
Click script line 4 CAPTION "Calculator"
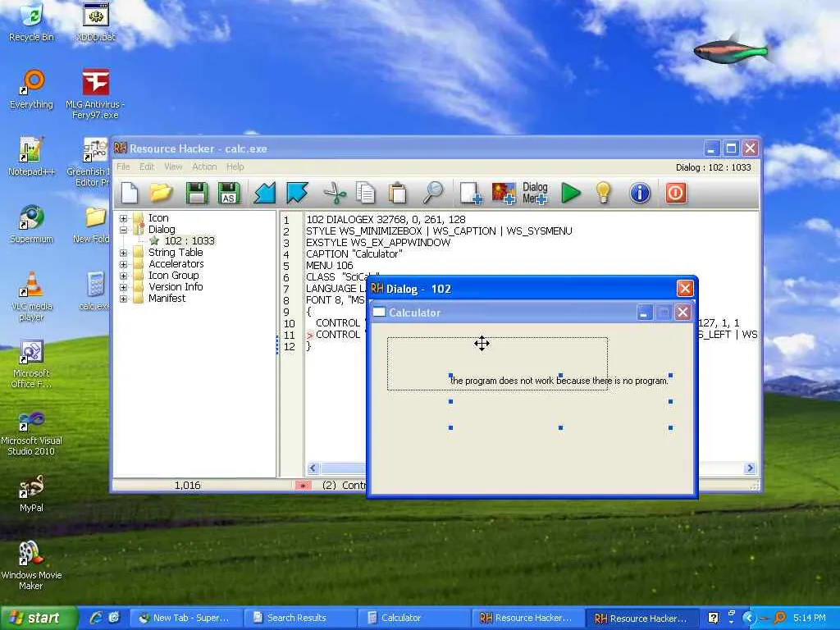point(354,254)
